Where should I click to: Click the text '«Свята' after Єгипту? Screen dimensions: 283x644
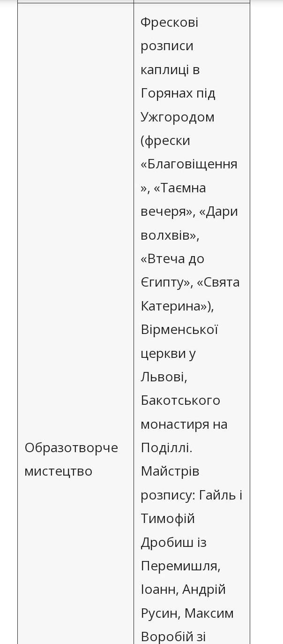(x=218, y=282)
